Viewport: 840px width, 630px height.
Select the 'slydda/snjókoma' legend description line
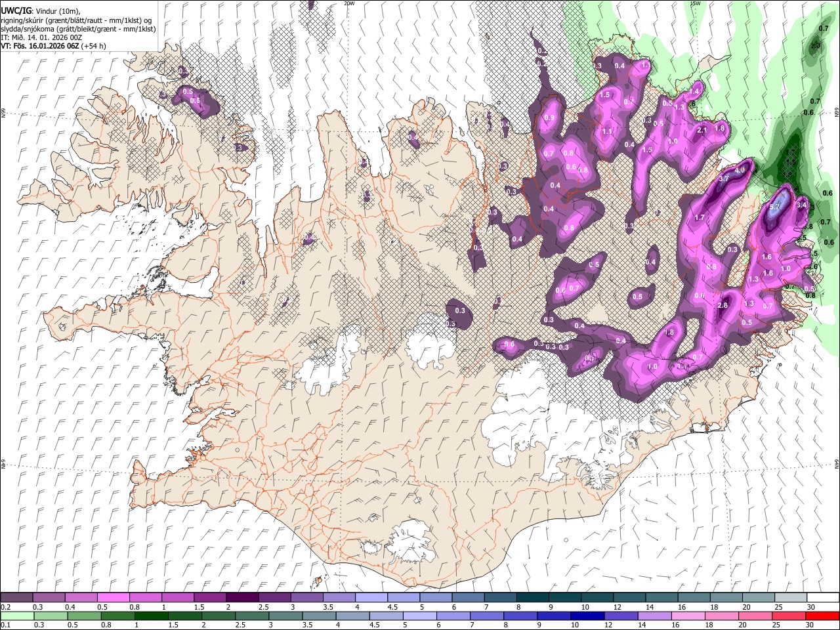pos(77,29)
